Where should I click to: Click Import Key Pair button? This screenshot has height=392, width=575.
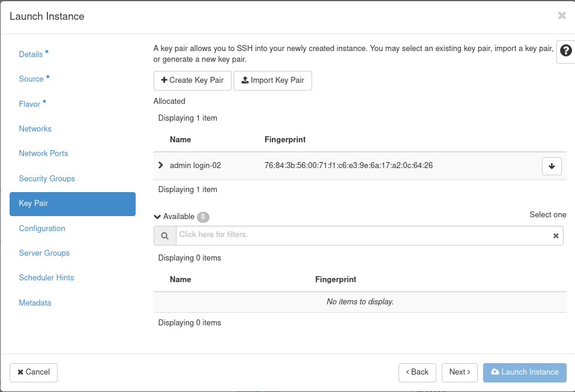click(272, 80)
